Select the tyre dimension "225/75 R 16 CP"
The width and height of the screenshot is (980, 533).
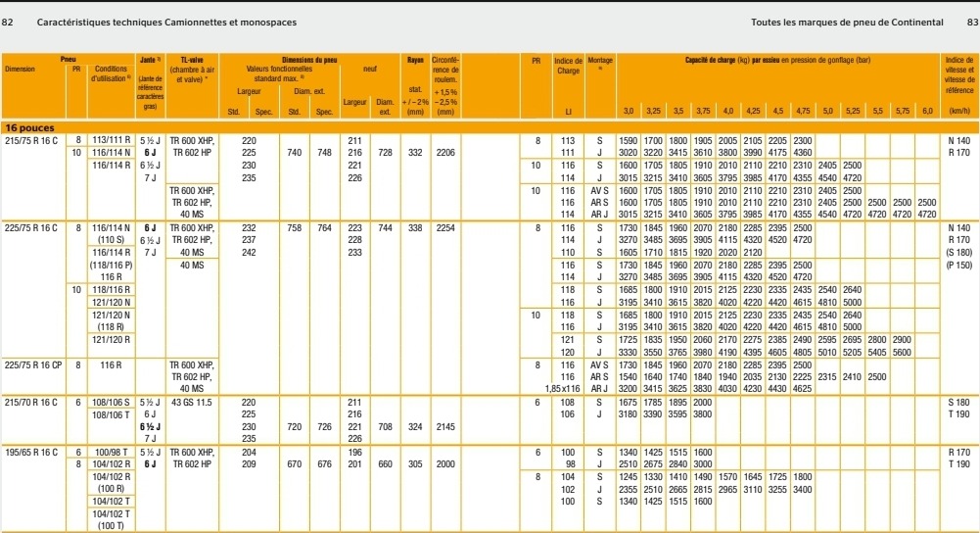33,365
